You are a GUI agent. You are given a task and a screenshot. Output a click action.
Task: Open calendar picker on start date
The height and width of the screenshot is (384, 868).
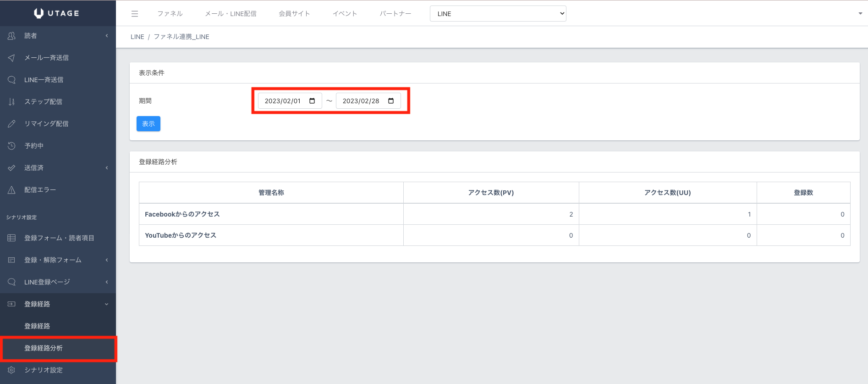tap(312, 101)
